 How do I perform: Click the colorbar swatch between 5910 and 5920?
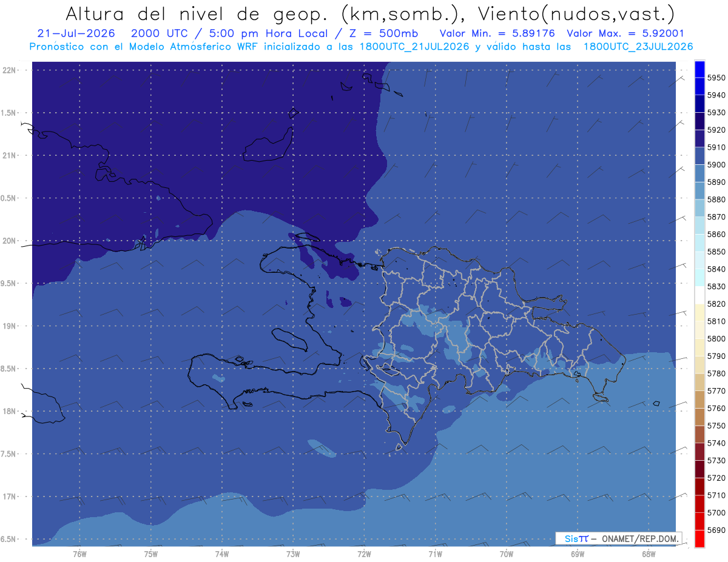pos(699,139)
